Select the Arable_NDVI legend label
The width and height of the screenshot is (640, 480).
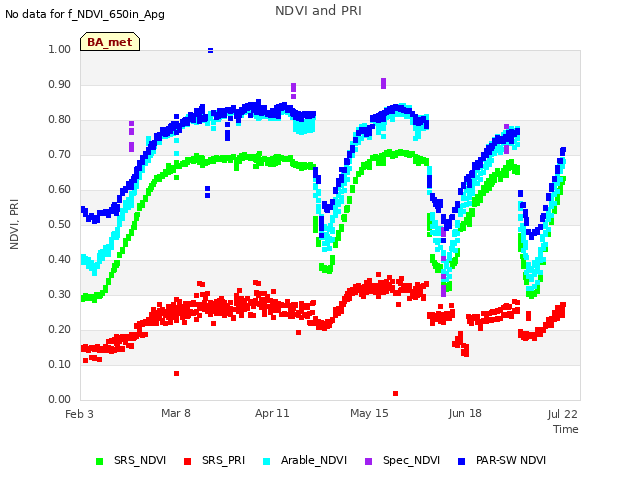point(313,460)
